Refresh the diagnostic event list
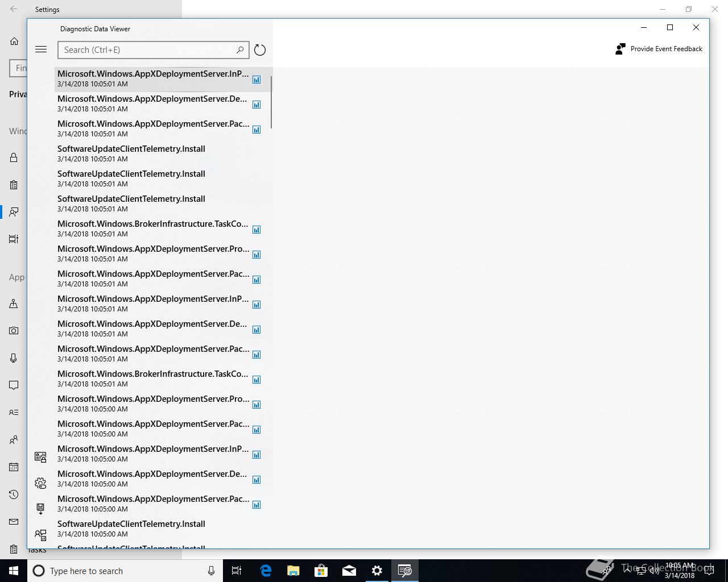The image size is (728, 582). pos(260,50)
